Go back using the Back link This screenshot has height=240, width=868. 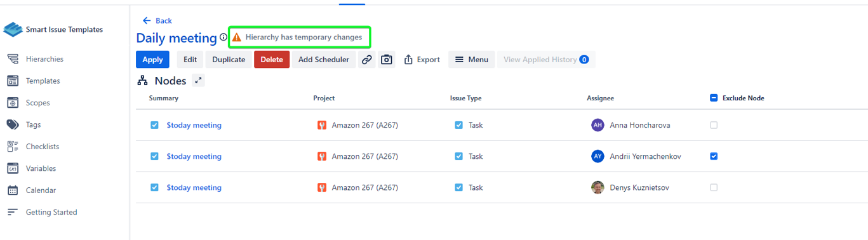pos(157,21)
